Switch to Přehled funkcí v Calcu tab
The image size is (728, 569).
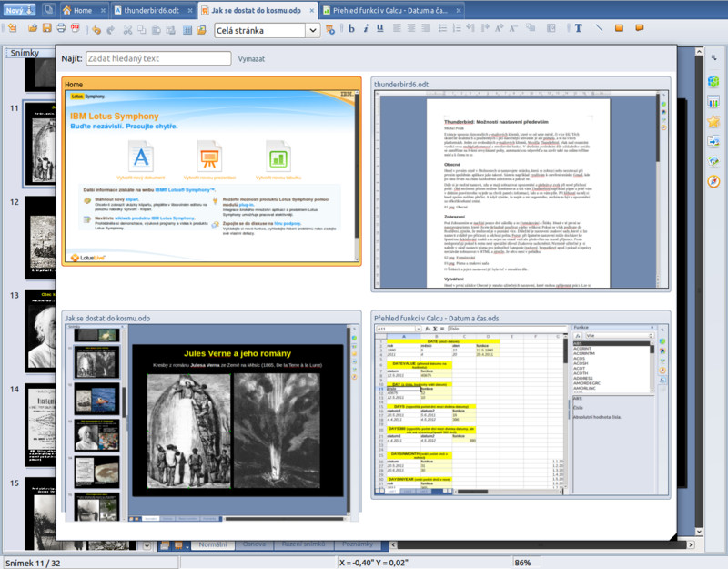(x=389, y=10)
